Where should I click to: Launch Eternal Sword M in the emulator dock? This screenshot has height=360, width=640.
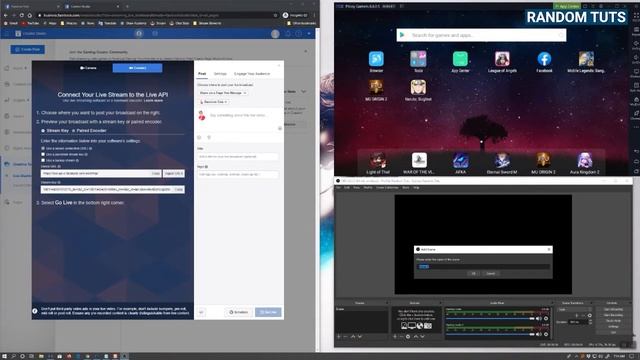(x=502, y=160)
